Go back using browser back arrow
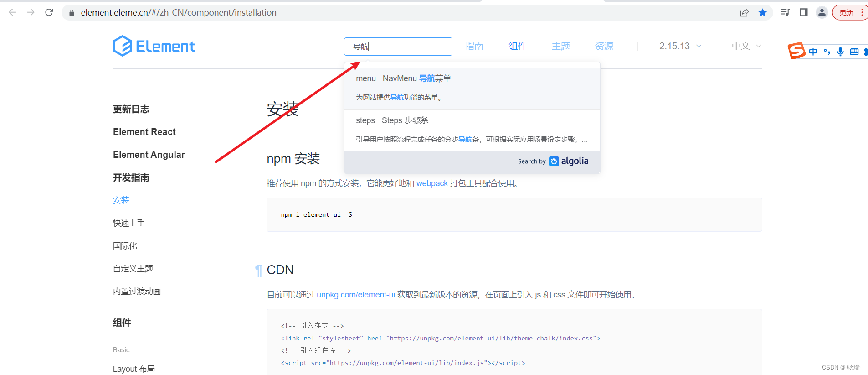Image resolution: width=868 pixels, height=375 pixels. [x=13, y=12]
